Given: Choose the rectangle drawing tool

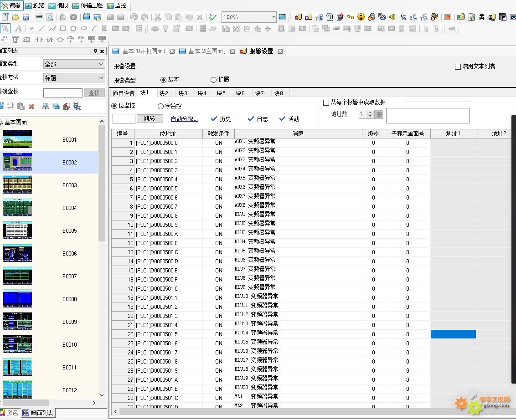Looking at the screenshot, I should coord(63,29).
